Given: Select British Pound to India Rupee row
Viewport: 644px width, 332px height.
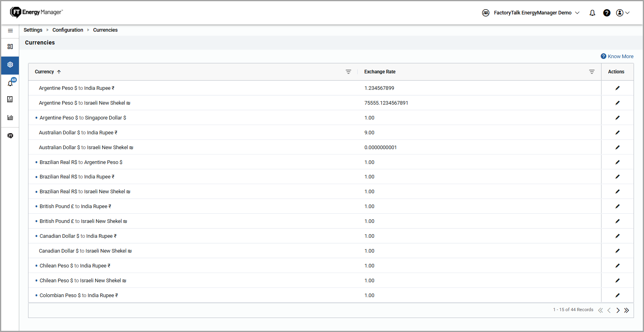Looking at the screenshot, I should pyautogui.click(x=331, y=206).
